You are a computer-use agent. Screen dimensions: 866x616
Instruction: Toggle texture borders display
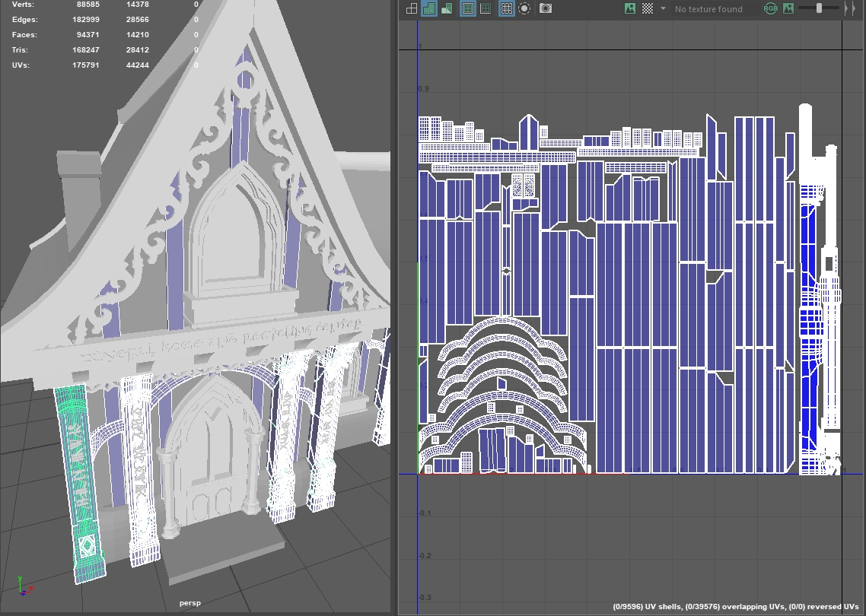(468, 9)
